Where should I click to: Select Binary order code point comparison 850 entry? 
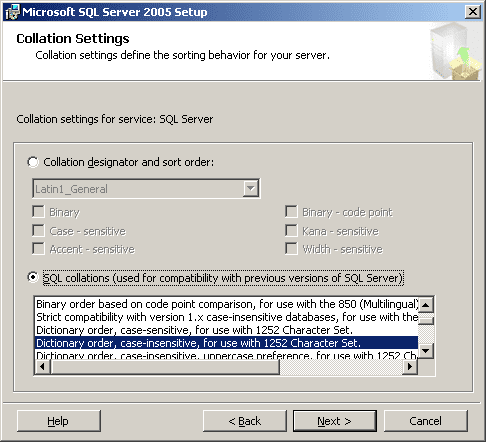click(x=226, y=304)
